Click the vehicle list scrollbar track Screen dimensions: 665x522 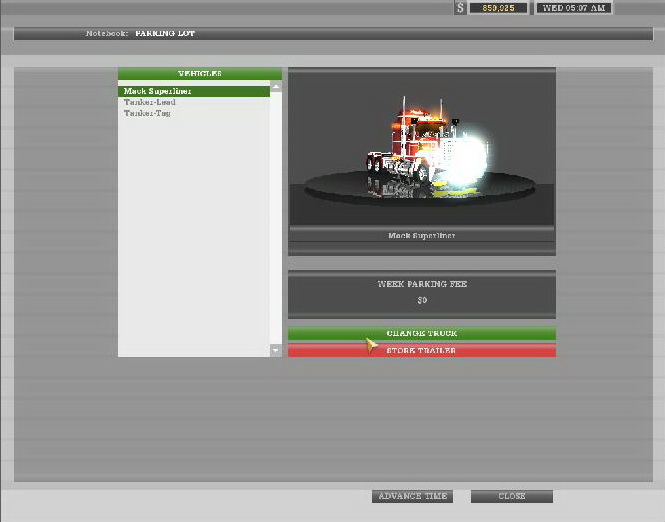coord(277,220)
